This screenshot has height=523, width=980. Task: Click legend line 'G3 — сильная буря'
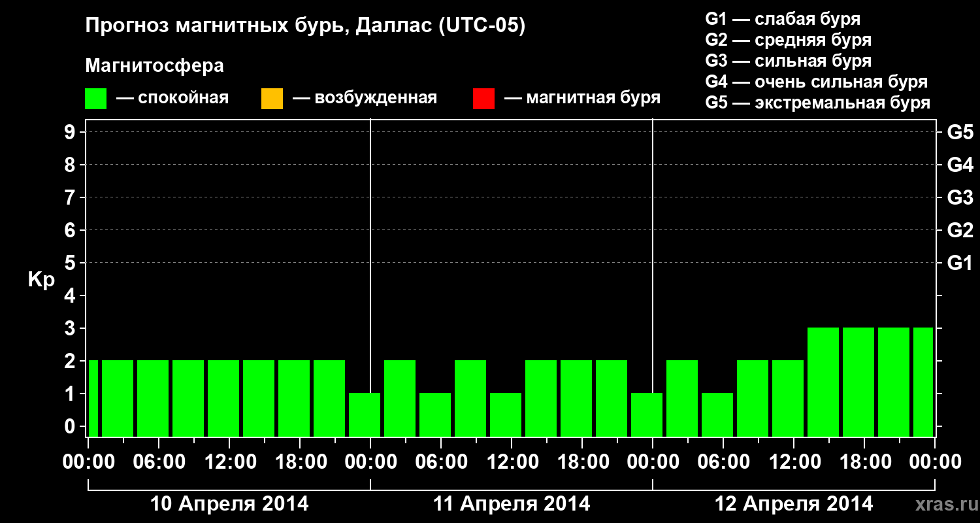click(789, 61)
